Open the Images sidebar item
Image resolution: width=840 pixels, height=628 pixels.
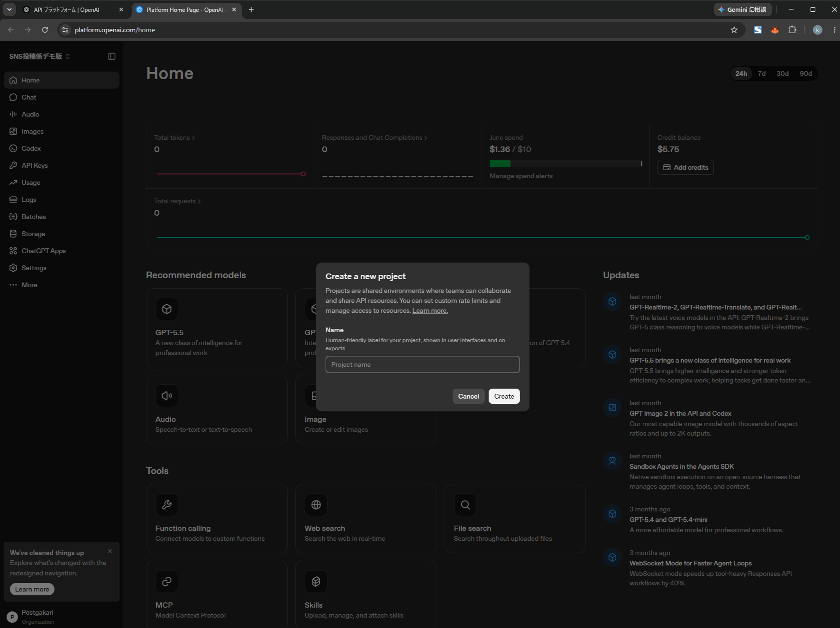[61, 131]
